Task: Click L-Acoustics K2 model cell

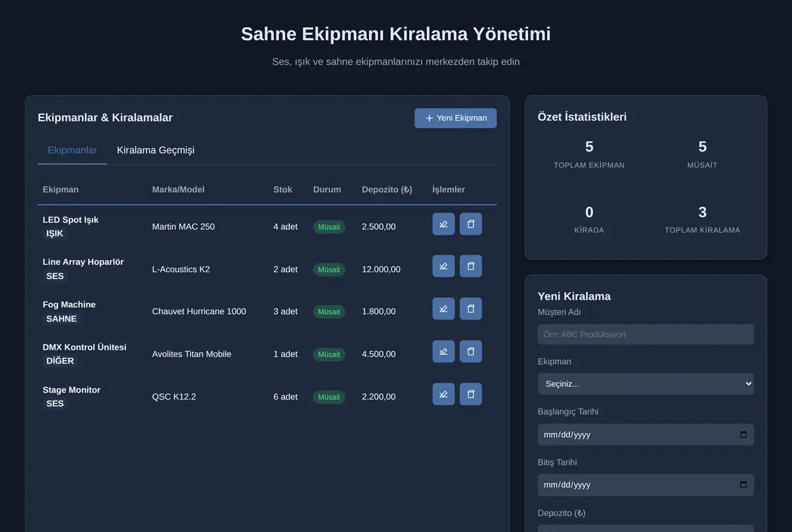Action: [181, 269]
